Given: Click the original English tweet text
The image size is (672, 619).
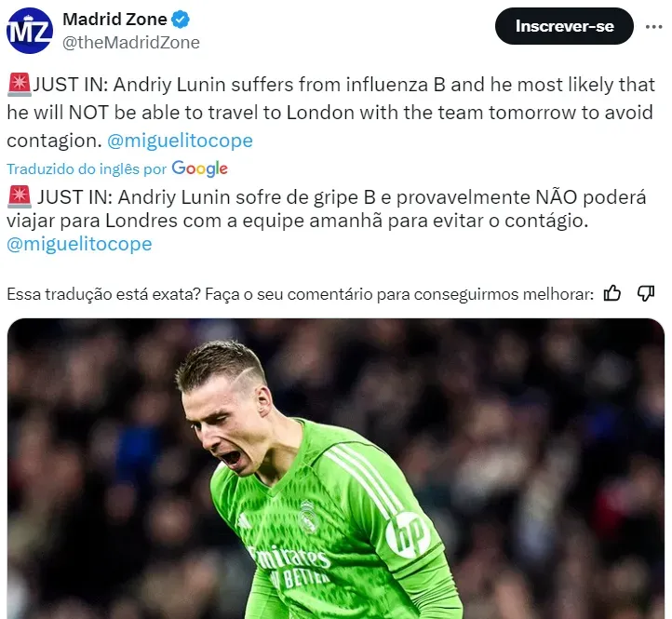Looking at the screenshot, I should 330,113.
